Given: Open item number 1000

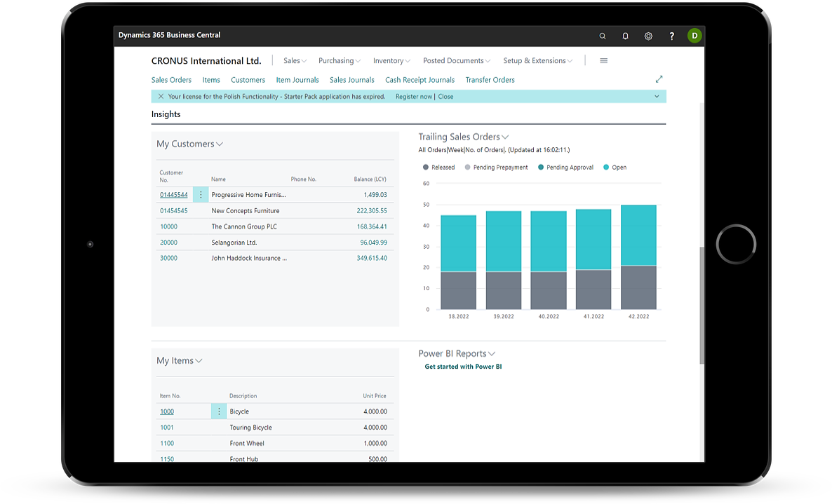Looking at the screenshot, I should pyautogui.click(x=167, y=411).
